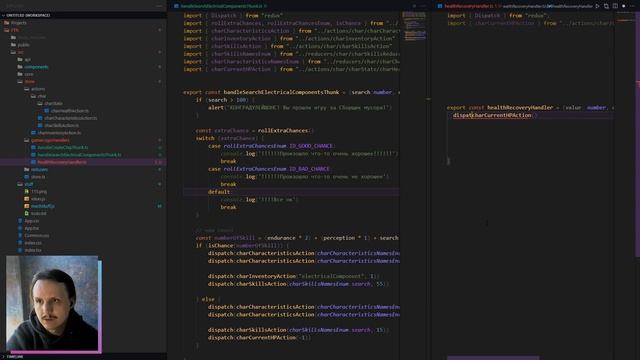Collapse the charState folder
The height and width of the screenshot is (360, 640).
point(53,104)
